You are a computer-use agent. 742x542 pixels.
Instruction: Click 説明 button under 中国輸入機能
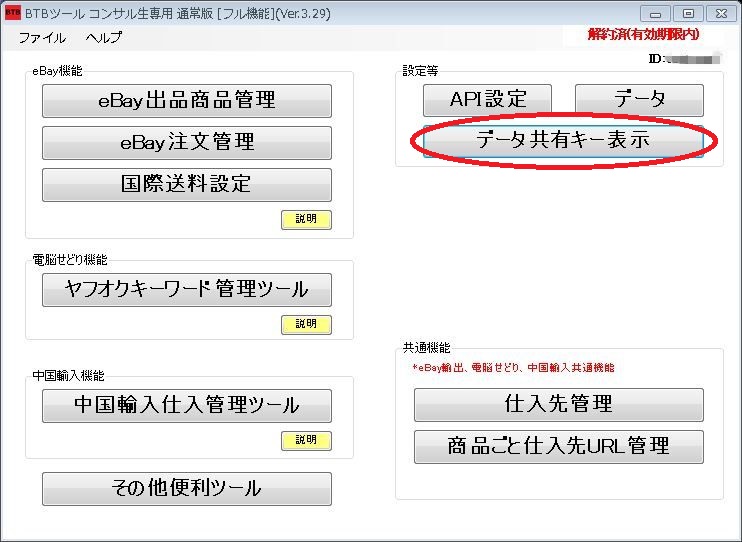[306, 441]
